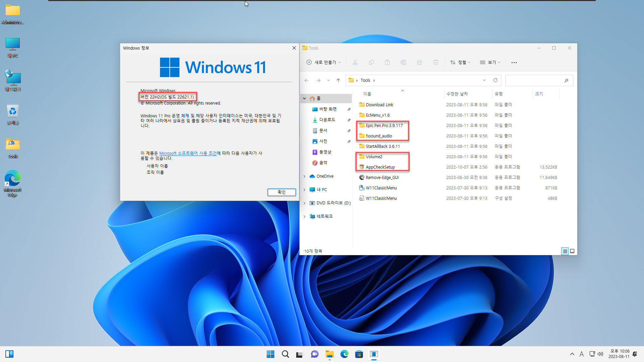Expand the 네트워크 tree node
This screenshot has height=362, width=644.
tap(305, 217)
